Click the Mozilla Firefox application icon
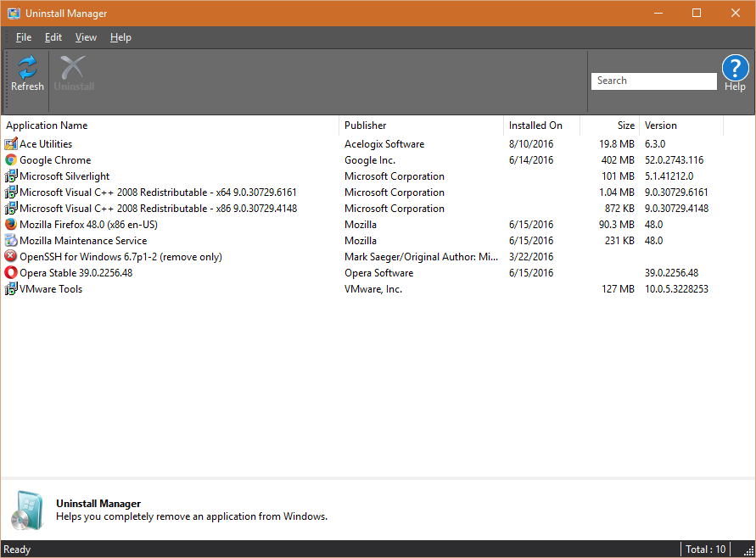The image size is (756, 558). [x=11, y=224]
